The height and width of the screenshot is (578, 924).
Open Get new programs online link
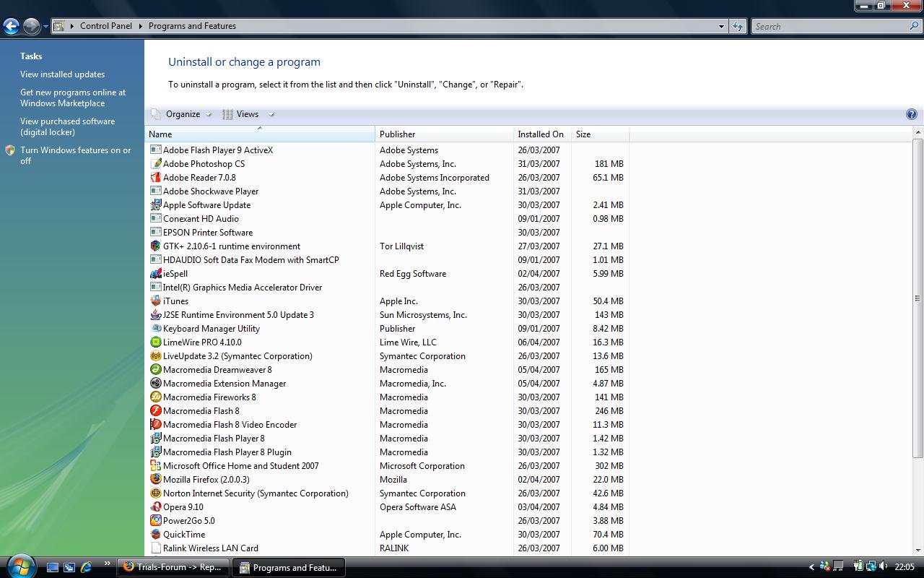(73, 98)
